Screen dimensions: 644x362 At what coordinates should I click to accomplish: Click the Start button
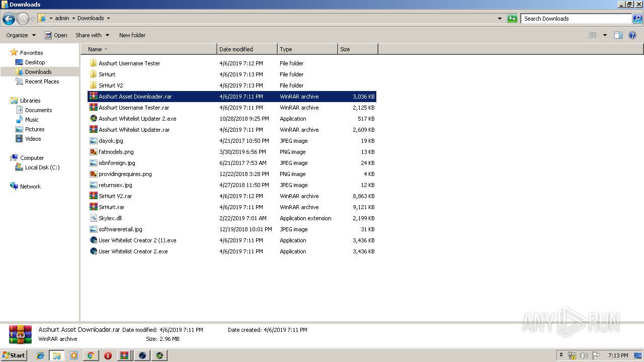point(14,355)
